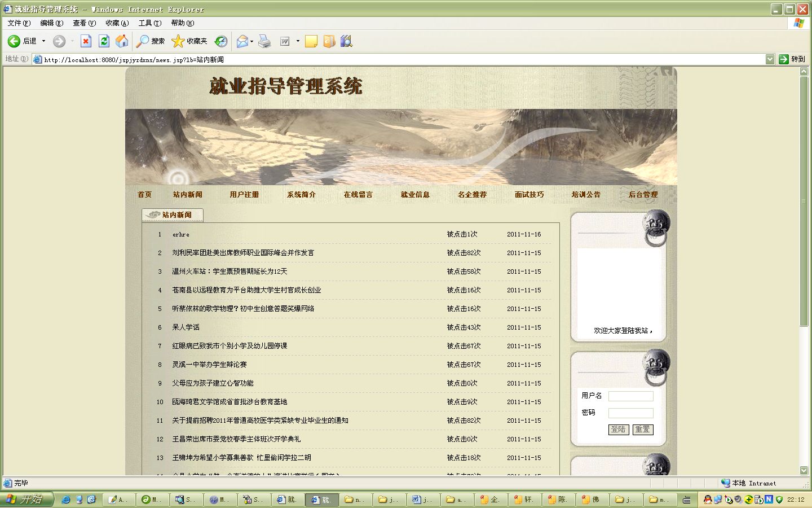
Task: Open the 收藏(A) menu
Action: 117,23
